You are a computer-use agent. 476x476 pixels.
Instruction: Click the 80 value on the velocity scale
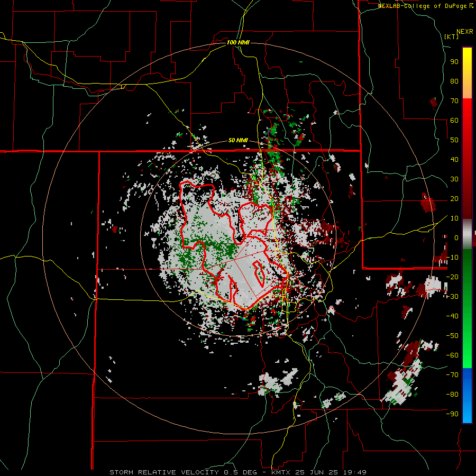click(454, 81)
